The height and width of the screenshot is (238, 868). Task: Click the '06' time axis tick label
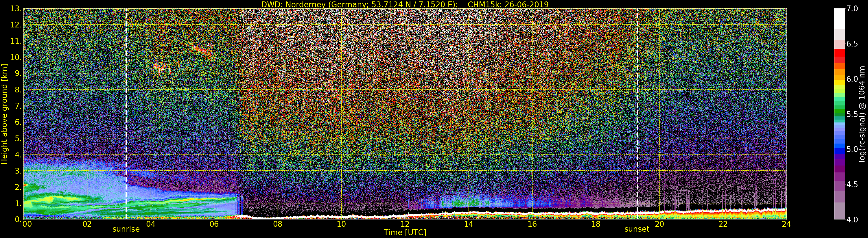pyautogui.click(x=214, y=224)
